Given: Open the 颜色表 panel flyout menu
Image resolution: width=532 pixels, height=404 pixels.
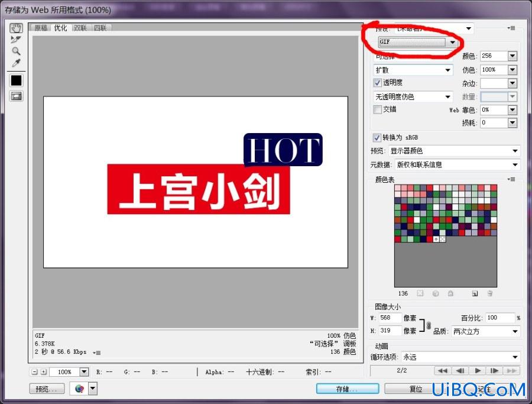Looking at the screenshot, I should pos(511,179).
